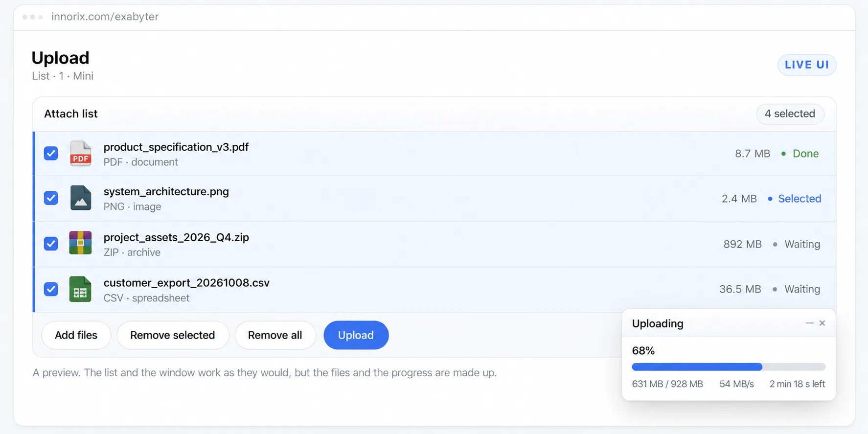Screen dimensions: 868x434
Task: Click Remove selected button
Action: point(173,335)
